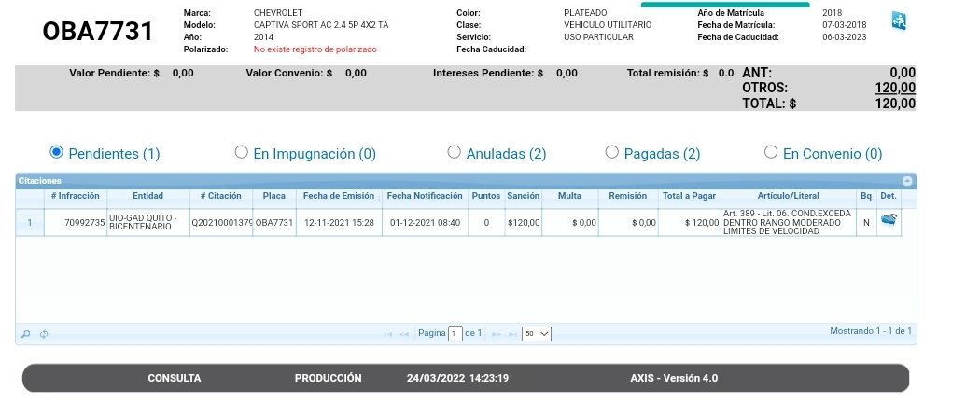980x417 pixels.
Task: Click the plate number OBA7731 heading
Action: coord(97,31)
